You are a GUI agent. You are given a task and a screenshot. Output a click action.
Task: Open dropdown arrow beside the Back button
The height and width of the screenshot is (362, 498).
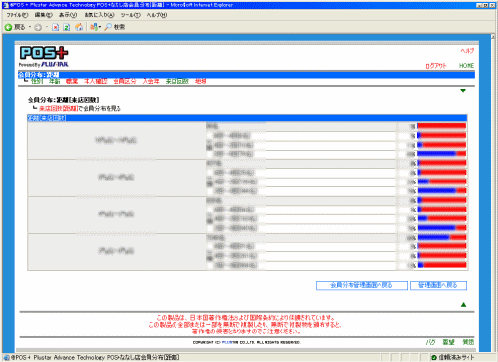(x=30, y=27)
